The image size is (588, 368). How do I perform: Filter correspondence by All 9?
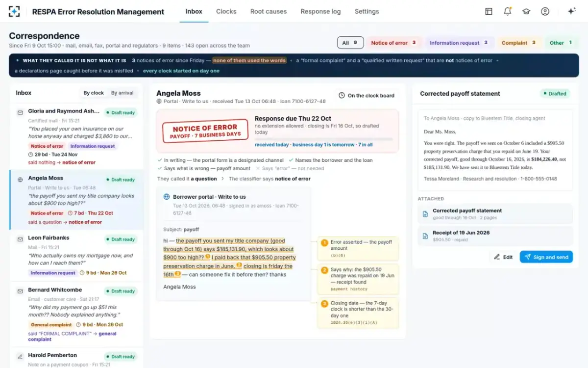tap(350, 43)
